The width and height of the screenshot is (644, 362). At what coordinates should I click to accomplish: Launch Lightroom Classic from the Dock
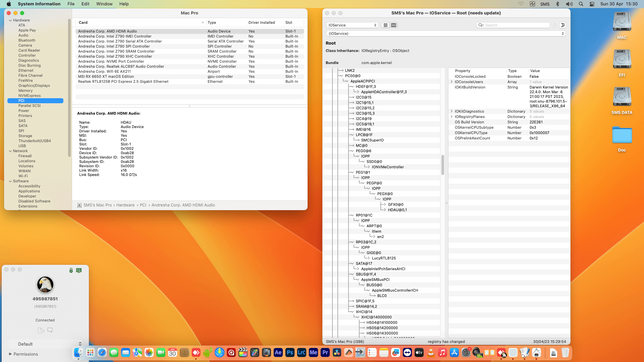302,353
